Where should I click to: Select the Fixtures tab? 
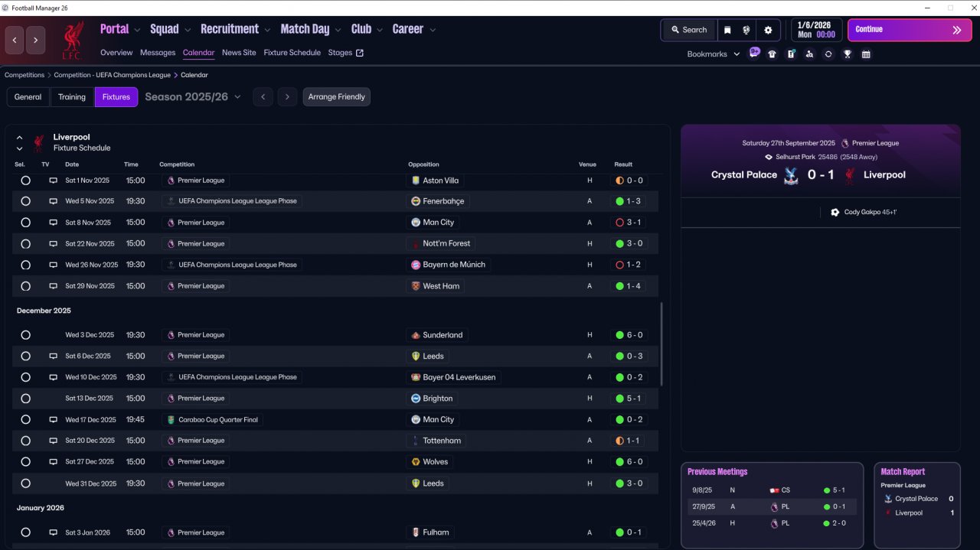tap(116, 97)
